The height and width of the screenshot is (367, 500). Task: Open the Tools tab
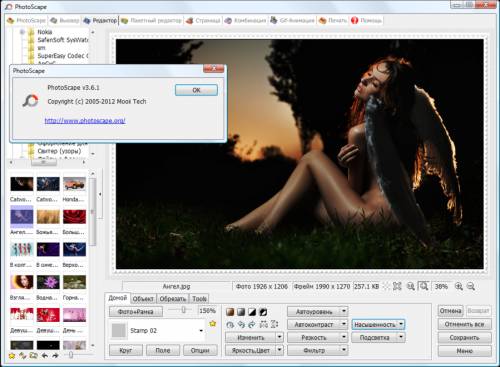coord(199,299)
